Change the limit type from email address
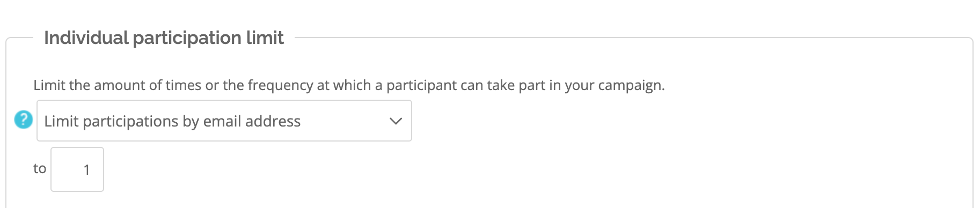Screen dimensions: 980x208 click(224, 121)
